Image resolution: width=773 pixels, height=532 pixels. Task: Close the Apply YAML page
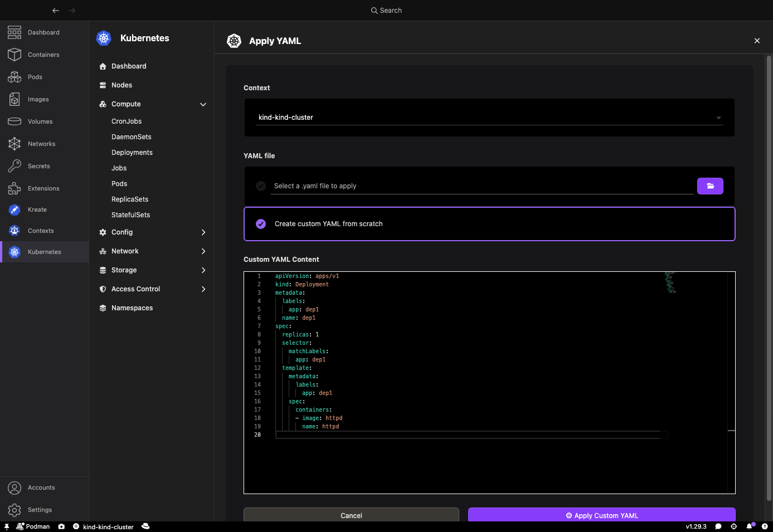(x=757, y=41)
